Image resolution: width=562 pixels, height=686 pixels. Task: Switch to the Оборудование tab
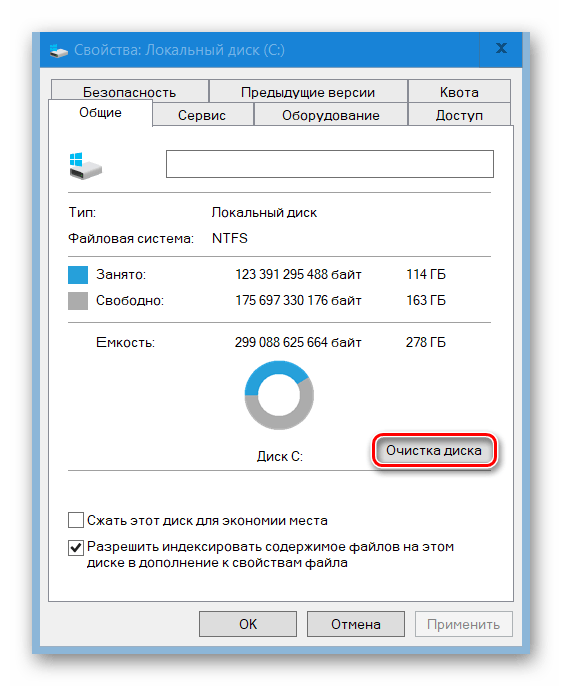pos(331,115)
